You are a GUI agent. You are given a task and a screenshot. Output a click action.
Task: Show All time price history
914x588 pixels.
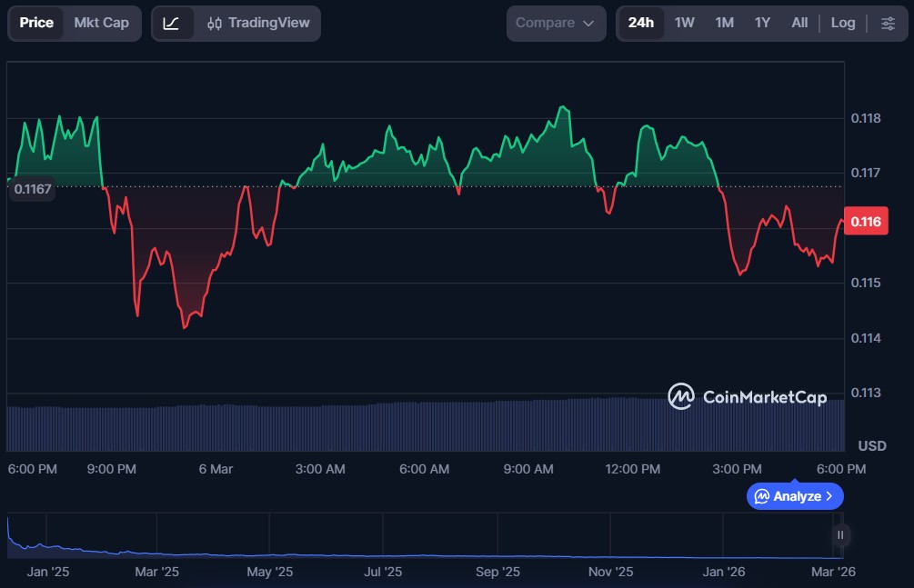click(799, 23)
